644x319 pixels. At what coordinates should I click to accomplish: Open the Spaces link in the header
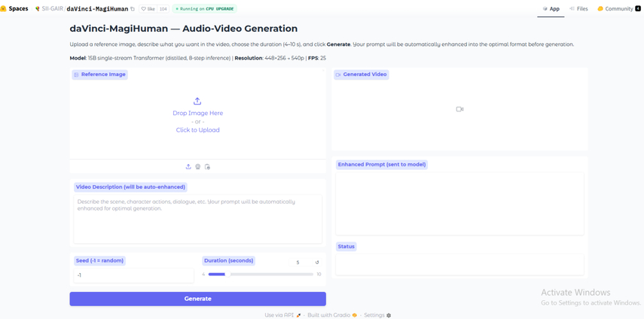(19, 8)
